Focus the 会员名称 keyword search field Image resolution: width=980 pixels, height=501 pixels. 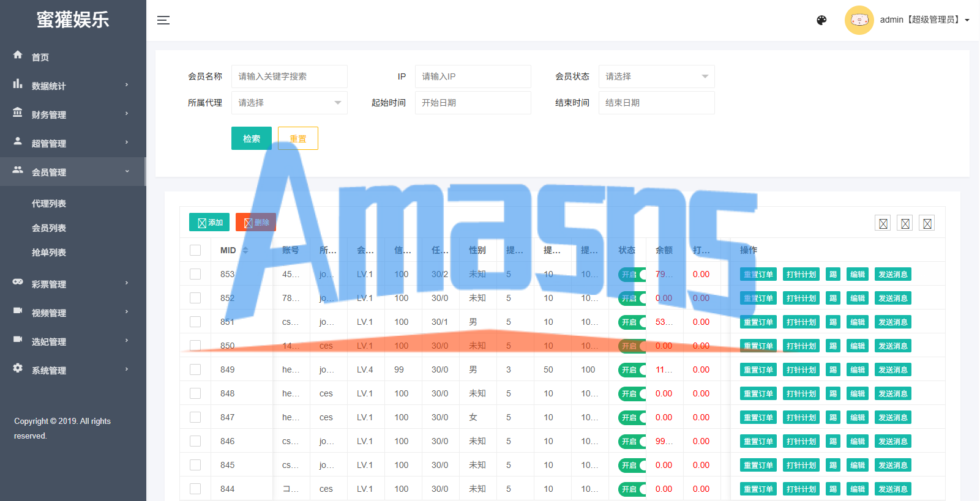click(289, 76)
